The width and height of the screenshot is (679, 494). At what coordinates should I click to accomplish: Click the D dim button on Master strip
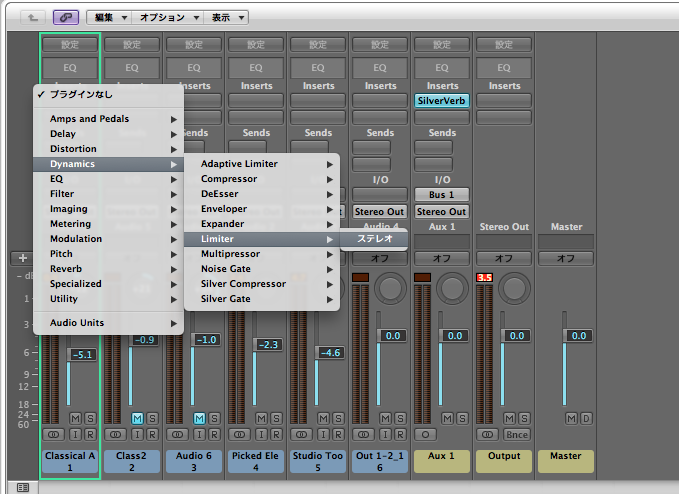point(586,419)
